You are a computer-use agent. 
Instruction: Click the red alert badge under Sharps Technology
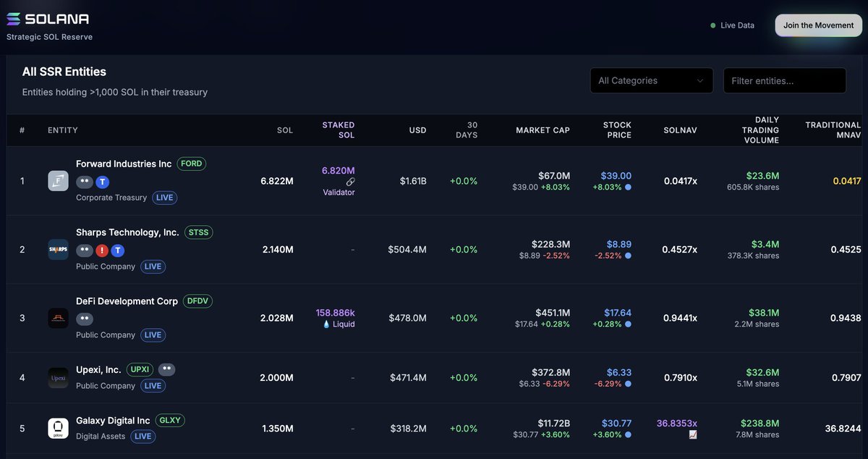(x=103, y=250)
